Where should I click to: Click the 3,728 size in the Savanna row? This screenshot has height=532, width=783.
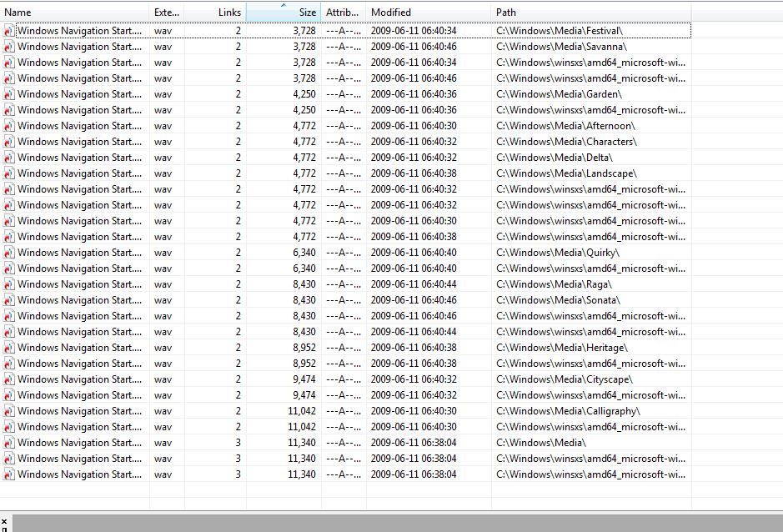304,47
